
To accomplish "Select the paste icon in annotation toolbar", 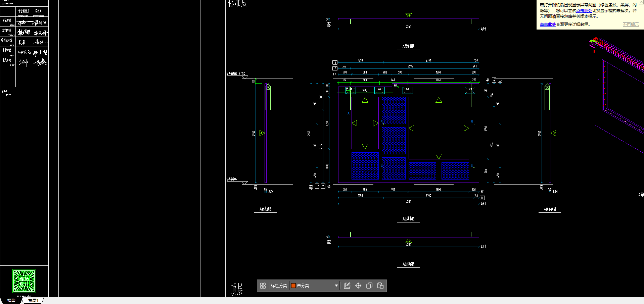I will tap(380, 286).
